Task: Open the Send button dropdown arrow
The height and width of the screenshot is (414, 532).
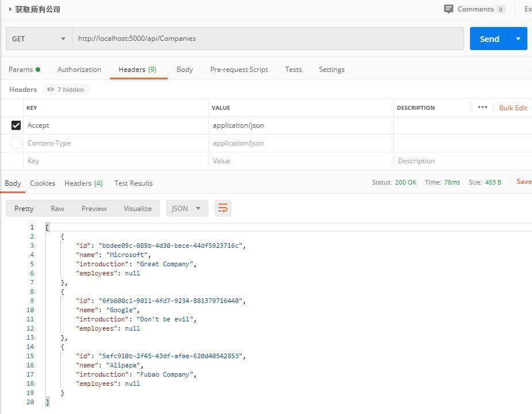Action: pyautogui.click(x=518, y=39)
